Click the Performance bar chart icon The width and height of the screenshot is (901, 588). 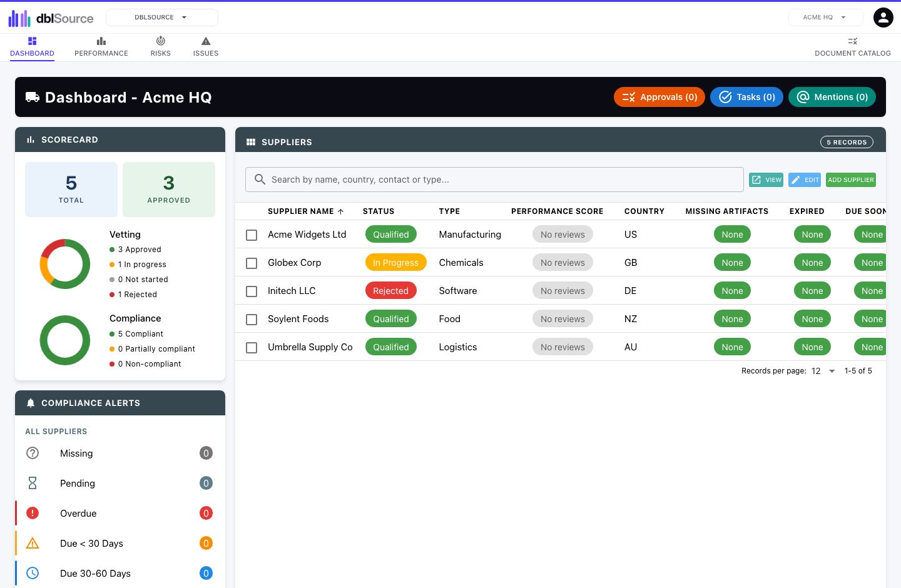coord(101,41)
